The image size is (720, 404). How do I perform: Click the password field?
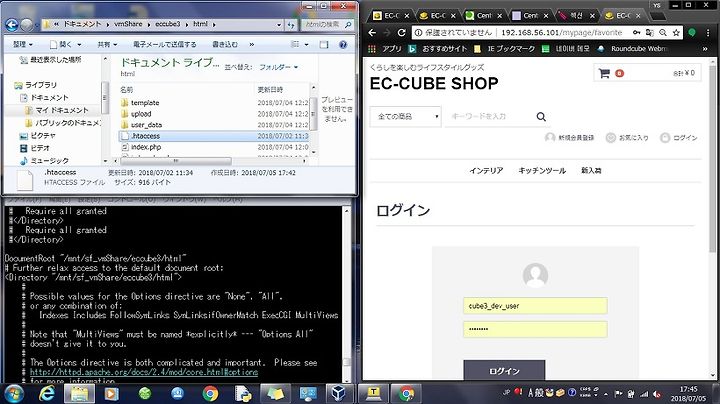[535, 329]
